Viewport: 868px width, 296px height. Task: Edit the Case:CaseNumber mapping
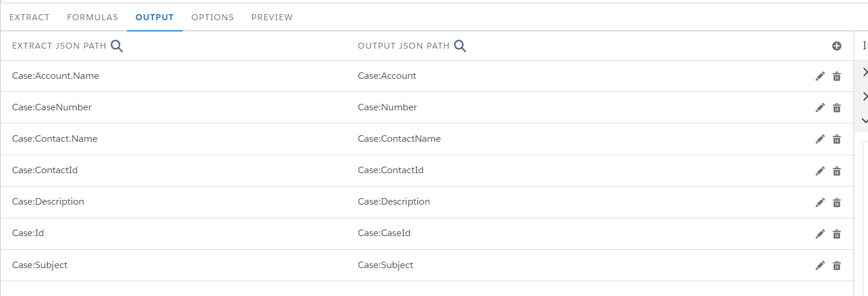(x=820, y=107)
